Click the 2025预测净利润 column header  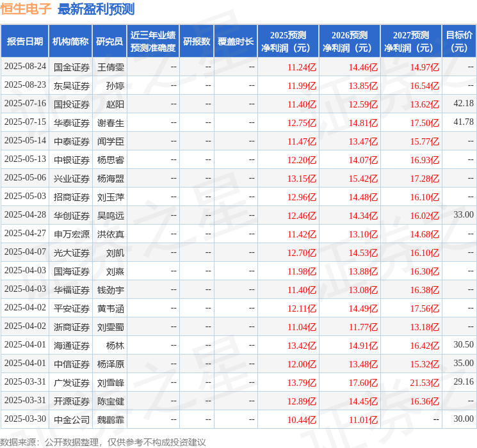[288, 42]
